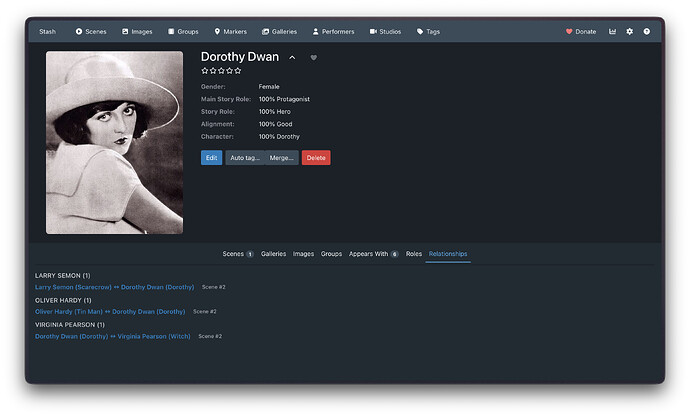Switch to the performer Groups tab
The image size is (690, 416).
(x=331, y=254)
